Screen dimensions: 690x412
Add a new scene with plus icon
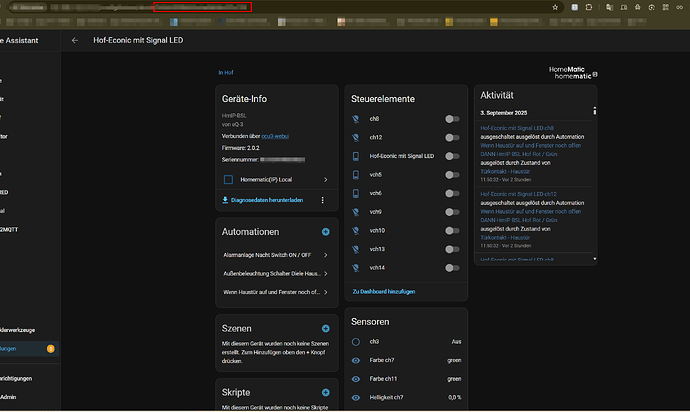coord(326,329)
